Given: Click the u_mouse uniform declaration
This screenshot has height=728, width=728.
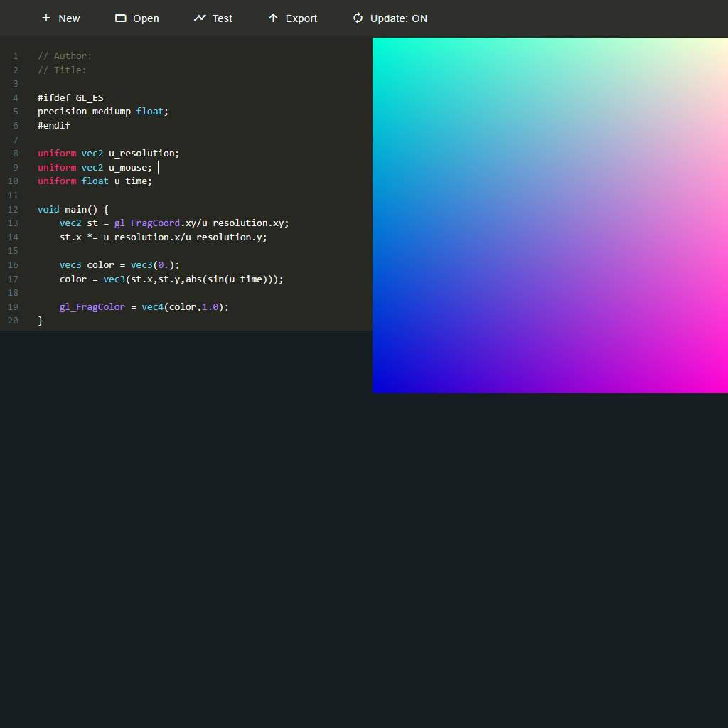Looking at the screenshot, I should click(95, 167).
